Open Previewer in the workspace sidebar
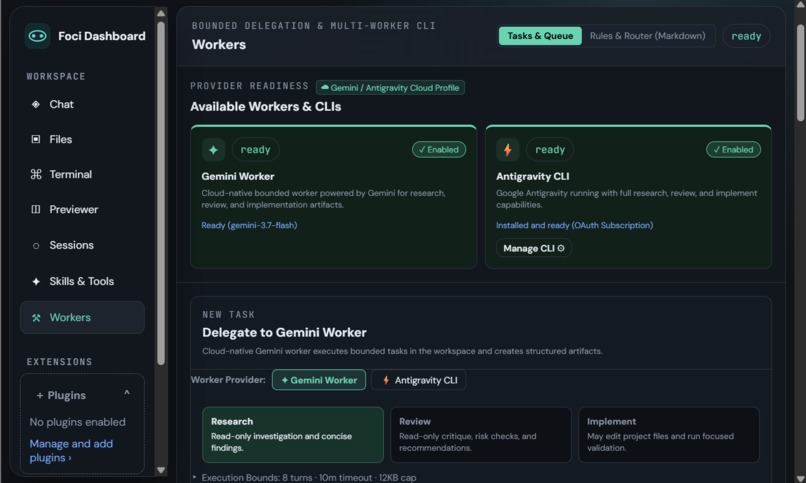This screenshot has width=806, height=483. pos(82,209)
